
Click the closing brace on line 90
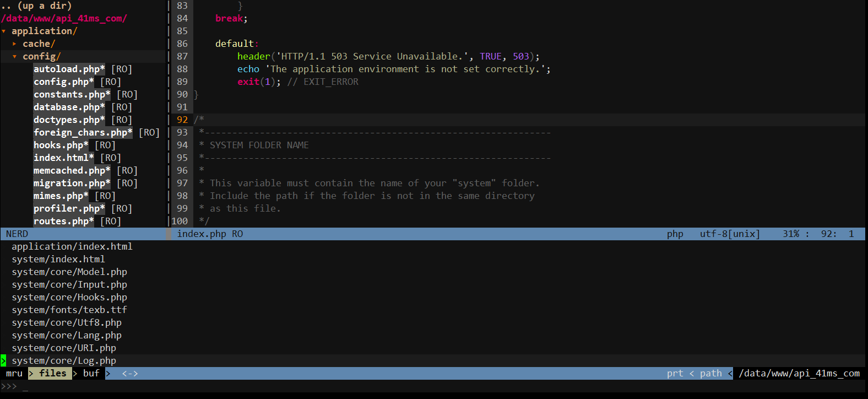pos(196,95)
